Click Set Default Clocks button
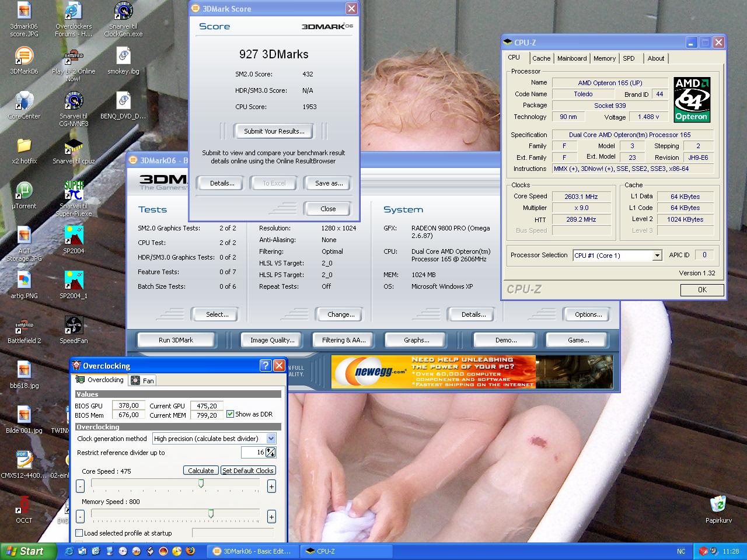 pyautogui.click(x=248, y=471)
